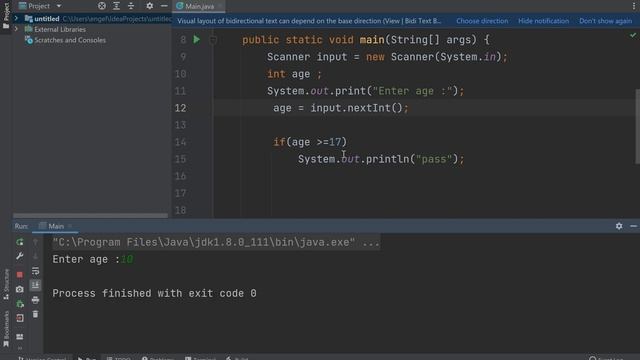Open editor tabs kebab menu
The height and width of the screenshot is (360, 640).
[634, 6]
